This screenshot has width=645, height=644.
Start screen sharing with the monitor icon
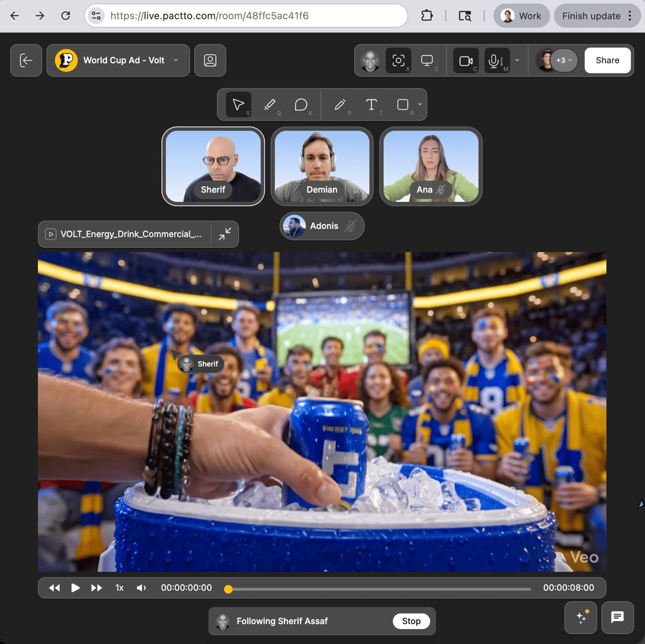[427, 61]
